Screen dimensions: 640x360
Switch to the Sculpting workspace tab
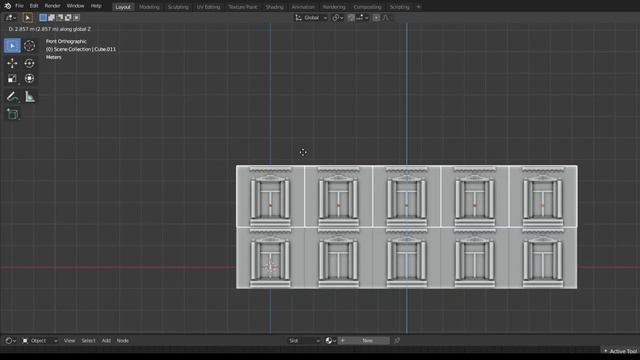178,7
